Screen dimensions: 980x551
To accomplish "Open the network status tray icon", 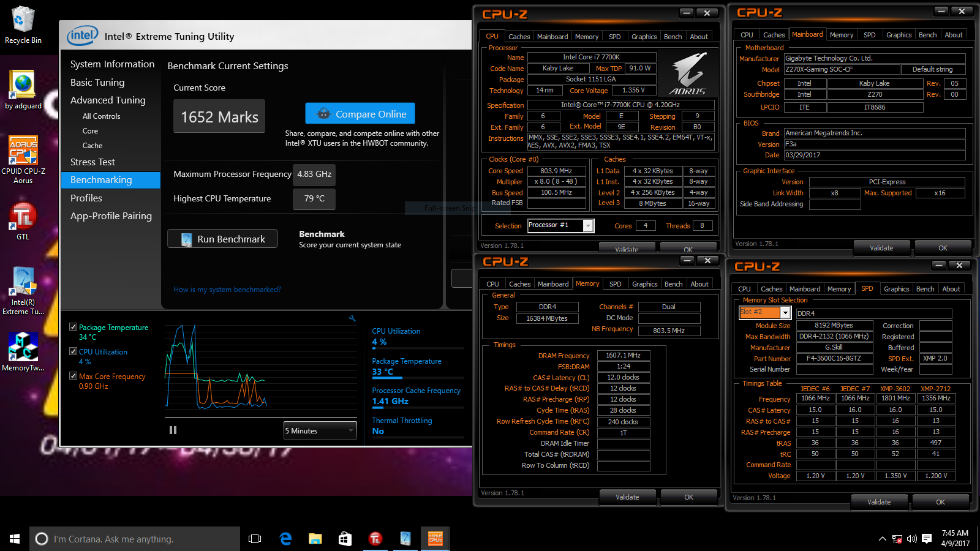I will point(897,539).
